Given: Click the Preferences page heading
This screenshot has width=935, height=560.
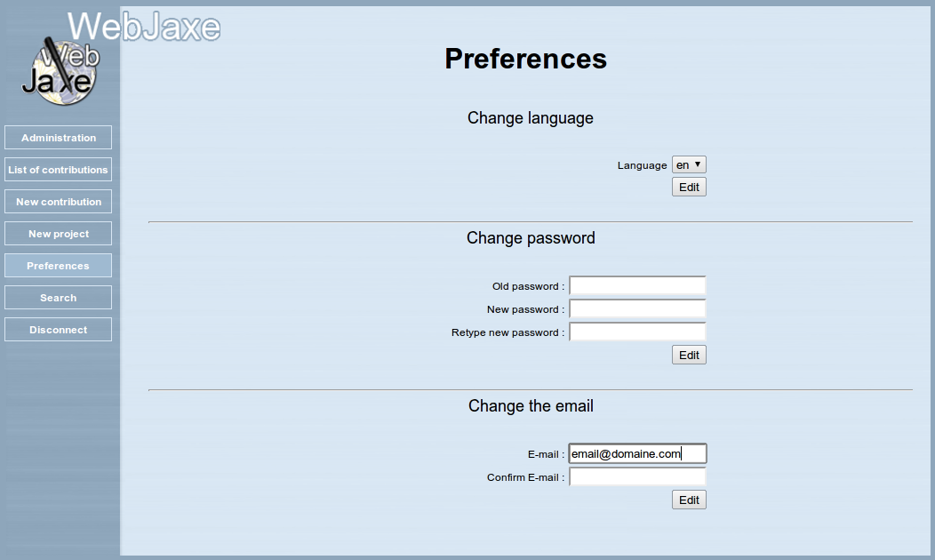Looking at the screenshot, I should (525, 59).
